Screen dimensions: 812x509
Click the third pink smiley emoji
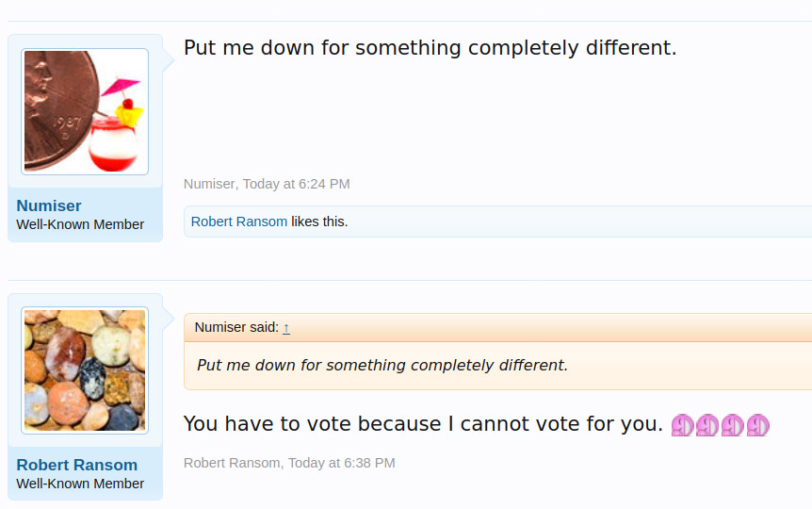click(733, 425)
